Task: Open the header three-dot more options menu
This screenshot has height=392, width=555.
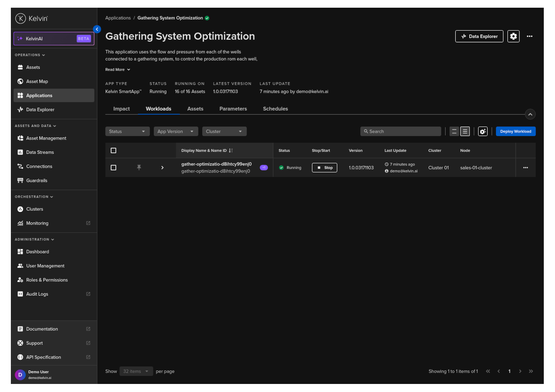Action: [529, 36]
